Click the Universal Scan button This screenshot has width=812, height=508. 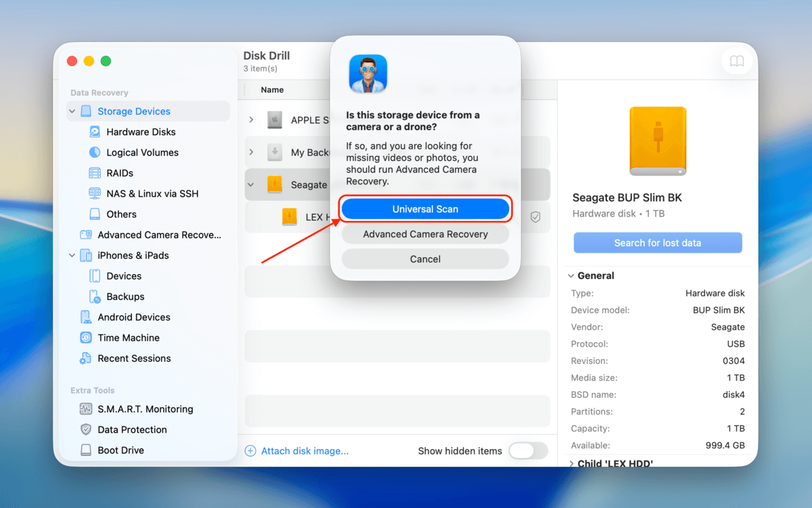425,209
